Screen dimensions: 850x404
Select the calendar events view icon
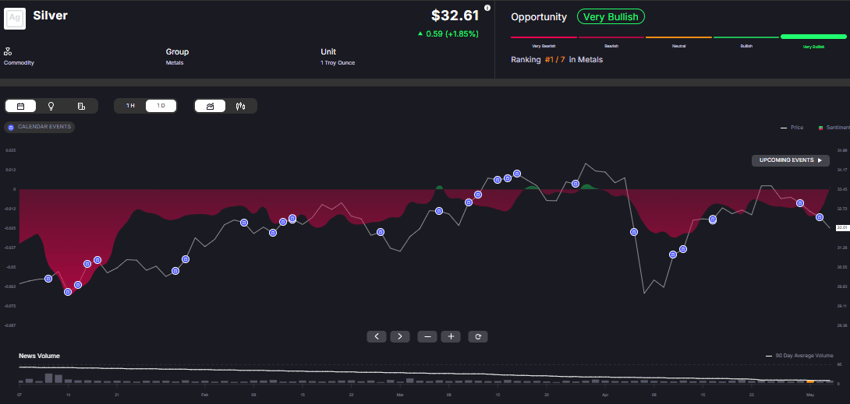tap(21, 106)
